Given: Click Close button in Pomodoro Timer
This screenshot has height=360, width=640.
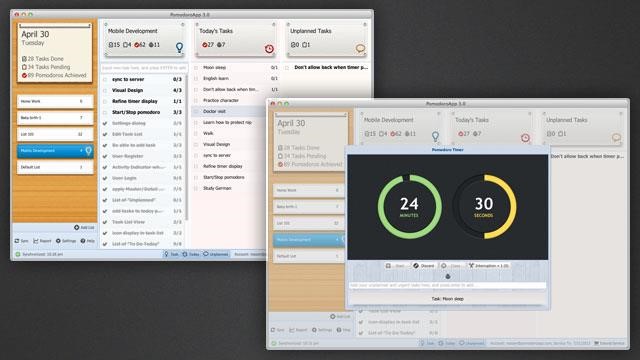Looking at the screenshot, I should tap(451, 266).
